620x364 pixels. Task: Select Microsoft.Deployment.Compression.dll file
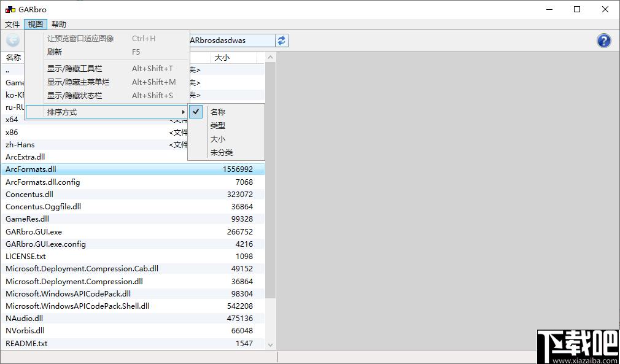point(133,281)
